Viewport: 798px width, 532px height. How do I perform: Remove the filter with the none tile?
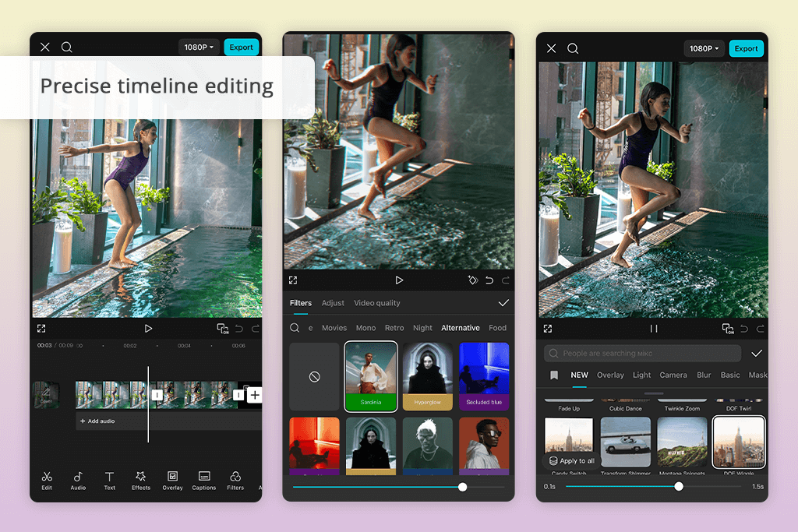click(315, 376)
